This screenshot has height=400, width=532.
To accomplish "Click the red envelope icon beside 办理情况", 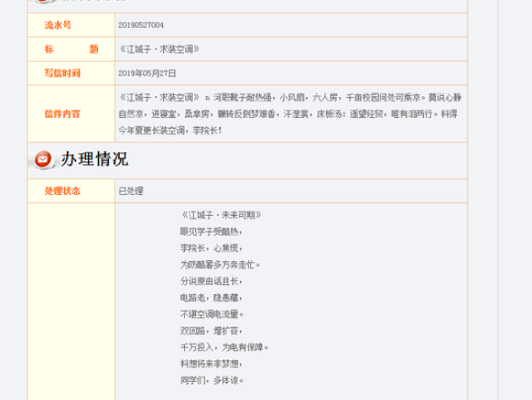I will tap(44, 160).
